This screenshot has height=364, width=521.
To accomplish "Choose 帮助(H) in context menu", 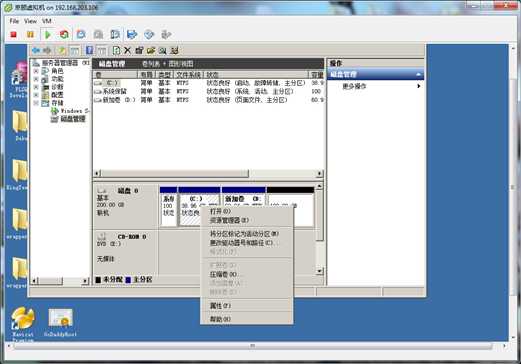I will pos(247,319).
